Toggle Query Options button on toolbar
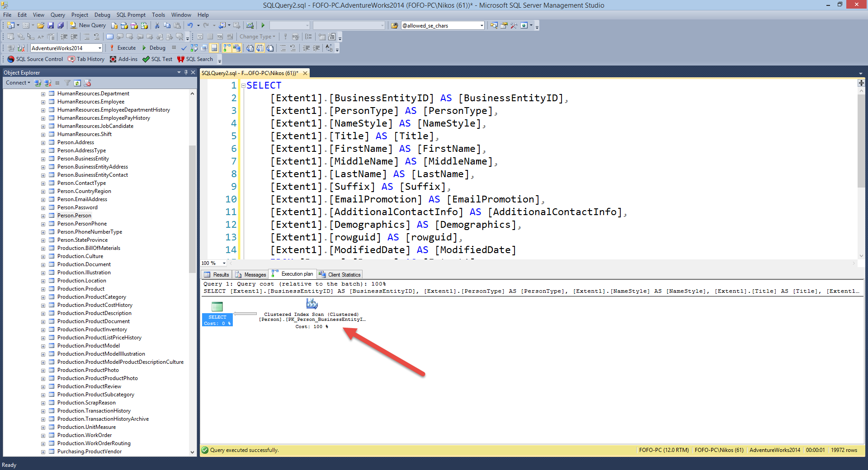The width and height of the screenshot is (868, 470). coord(204,48)
